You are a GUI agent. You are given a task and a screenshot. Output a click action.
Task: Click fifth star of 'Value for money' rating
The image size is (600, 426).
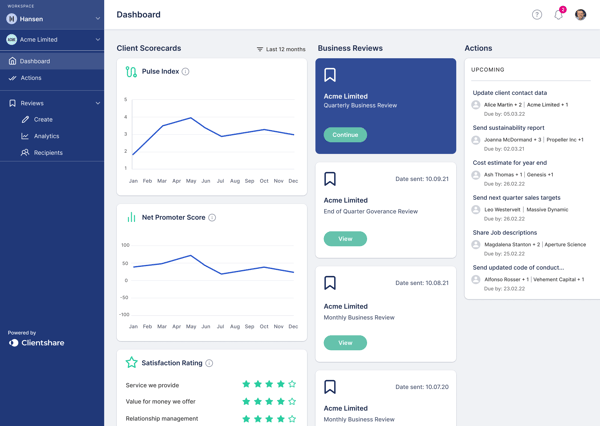tap(292, 401)
